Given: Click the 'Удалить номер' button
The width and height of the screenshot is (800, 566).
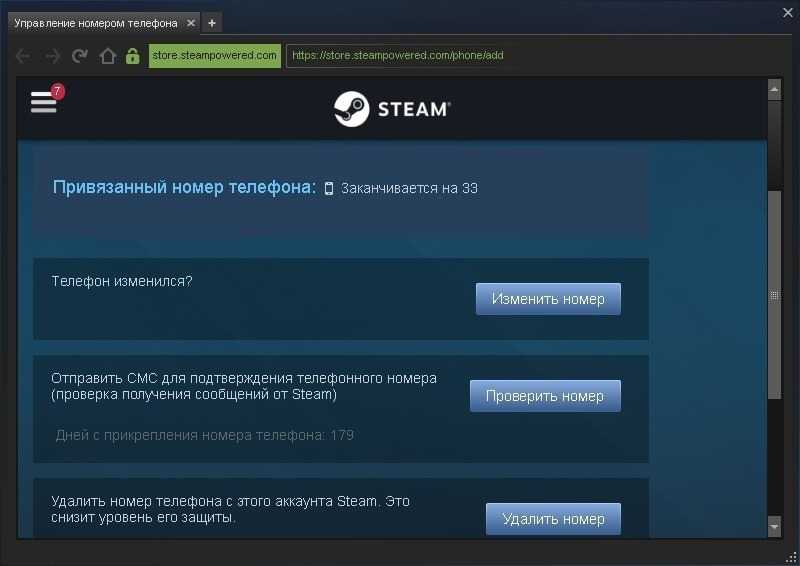Looking at the screenshot, I should pos(553,519).
